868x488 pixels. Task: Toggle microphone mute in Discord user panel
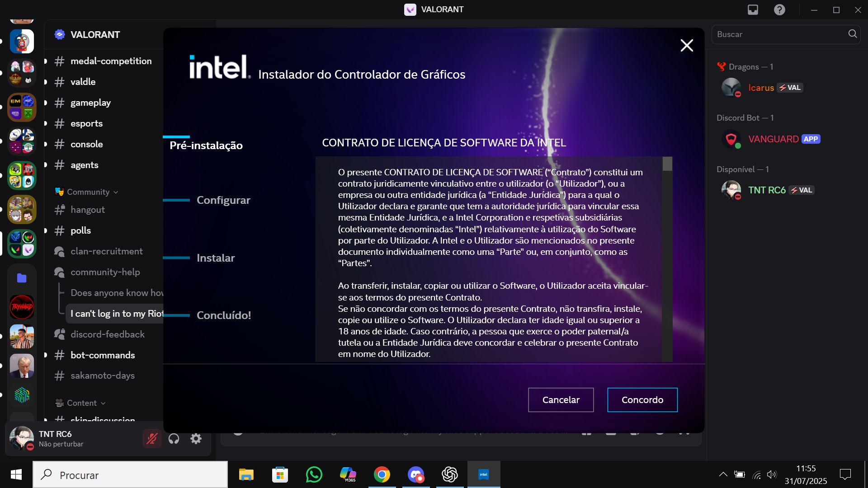[x=152, y=439]
